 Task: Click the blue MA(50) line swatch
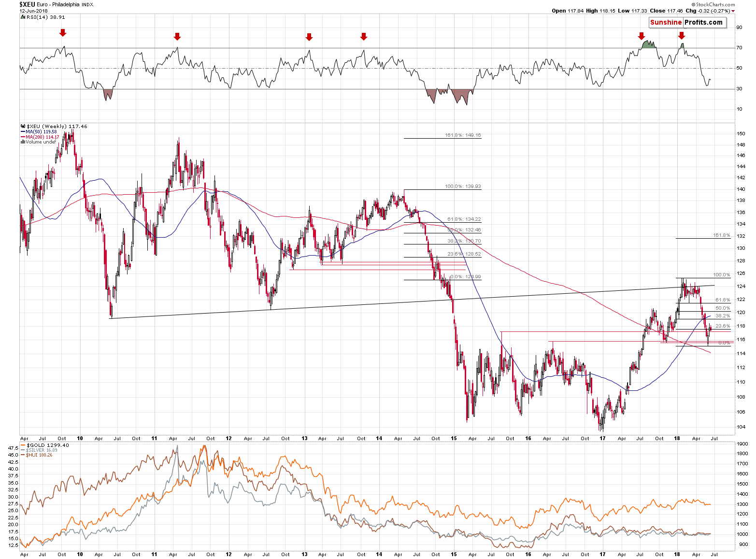(23, 132)
